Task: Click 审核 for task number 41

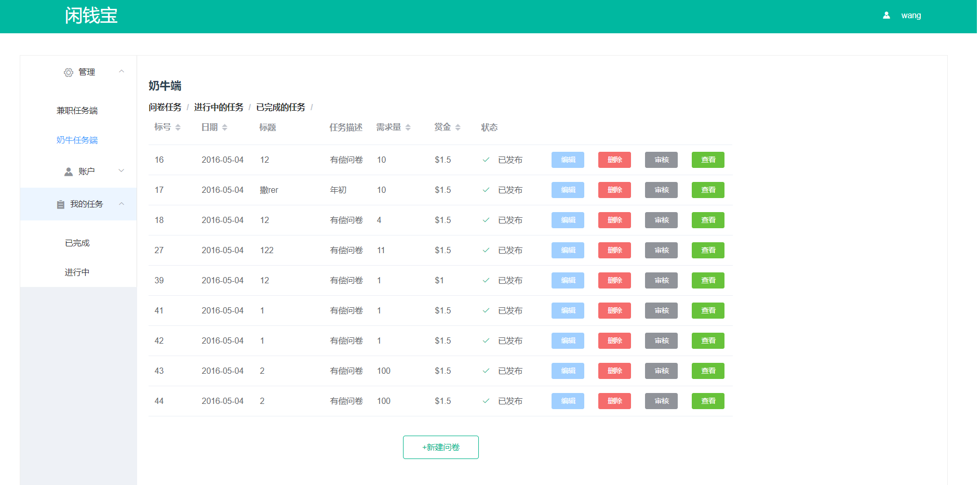Action: click(x=661, y=311)
